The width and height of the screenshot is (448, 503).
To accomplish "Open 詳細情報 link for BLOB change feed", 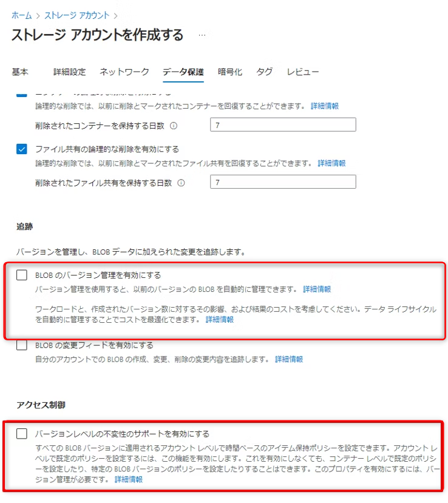I will click(x=289, y=359).
